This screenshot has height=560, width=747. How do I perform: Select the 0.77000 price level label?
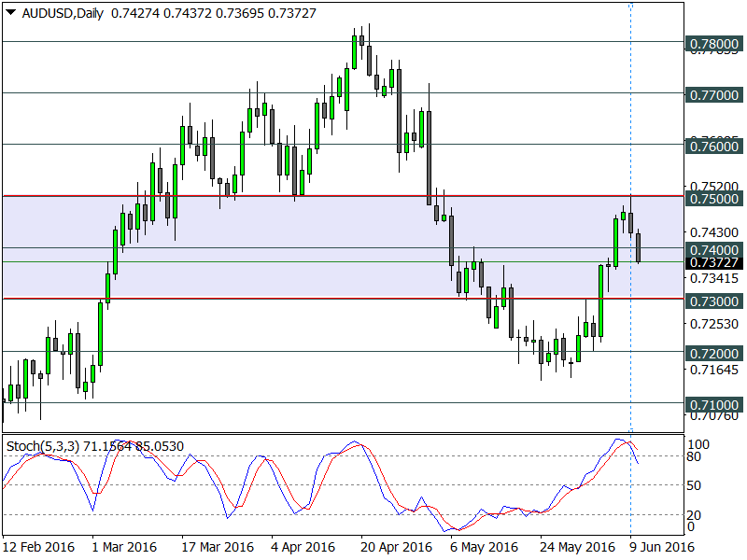pyautogui.click(x=713, y=95)
